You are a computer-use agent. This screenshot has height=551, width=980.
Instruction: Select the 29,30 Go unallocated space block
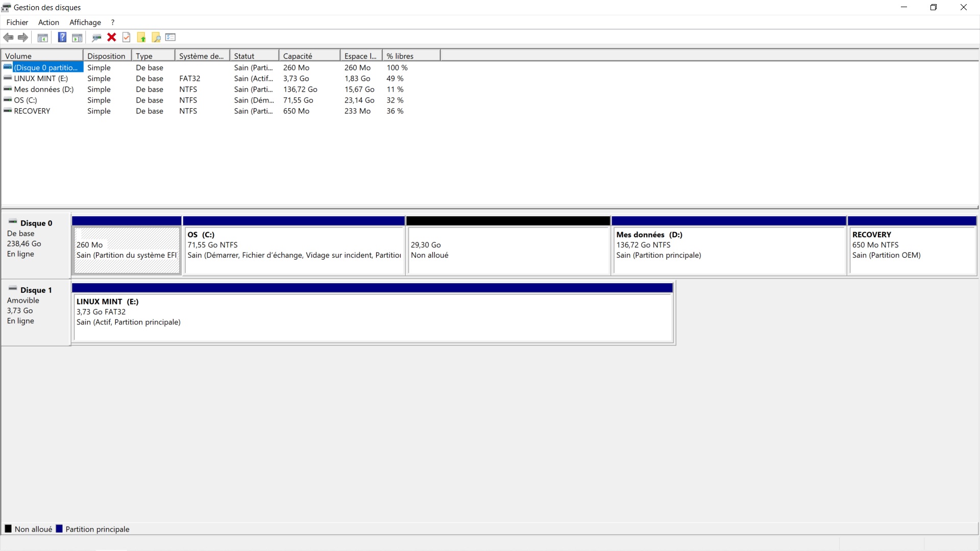click(x=508, y=250)
